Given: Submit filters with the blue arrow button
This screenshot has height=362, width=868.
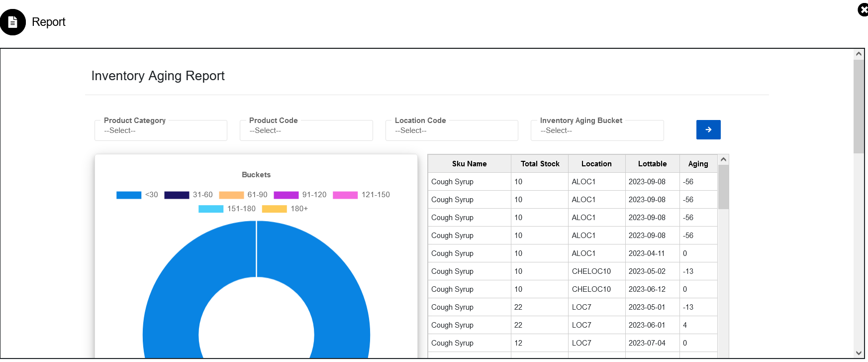Looking at the screenshot, I should 708,129.
